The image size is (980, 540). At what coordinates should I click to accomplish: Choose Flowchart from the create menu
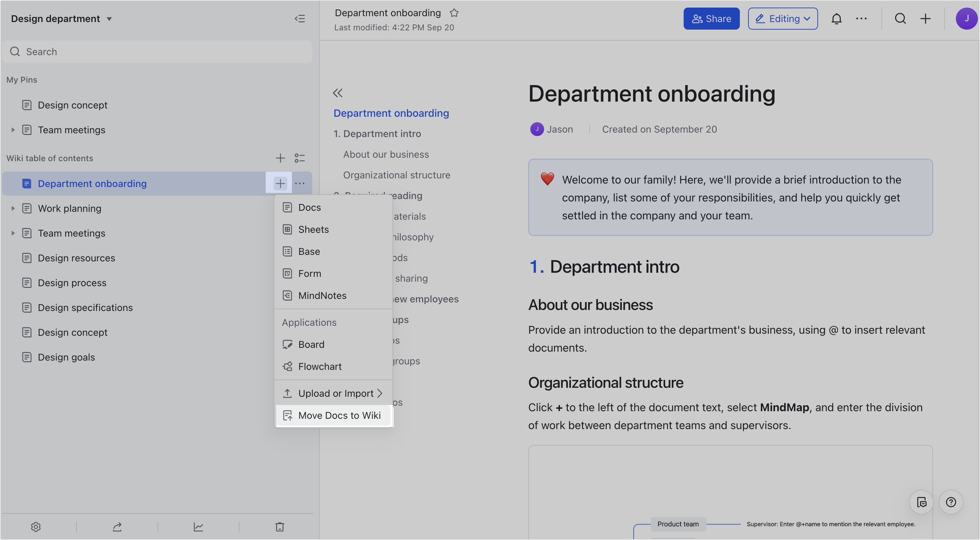[x=319, y=366]
